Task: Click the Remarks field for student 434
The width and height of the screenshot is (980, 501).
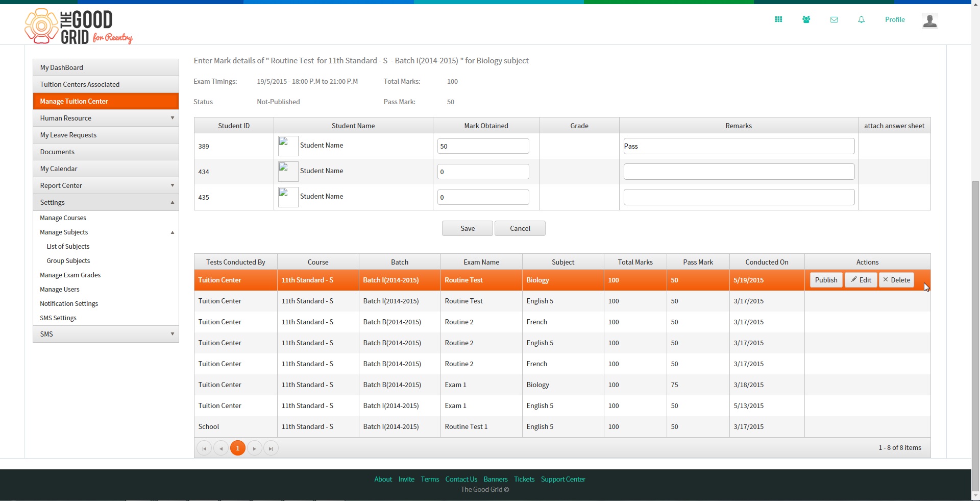Action: [x=739, y=172]
